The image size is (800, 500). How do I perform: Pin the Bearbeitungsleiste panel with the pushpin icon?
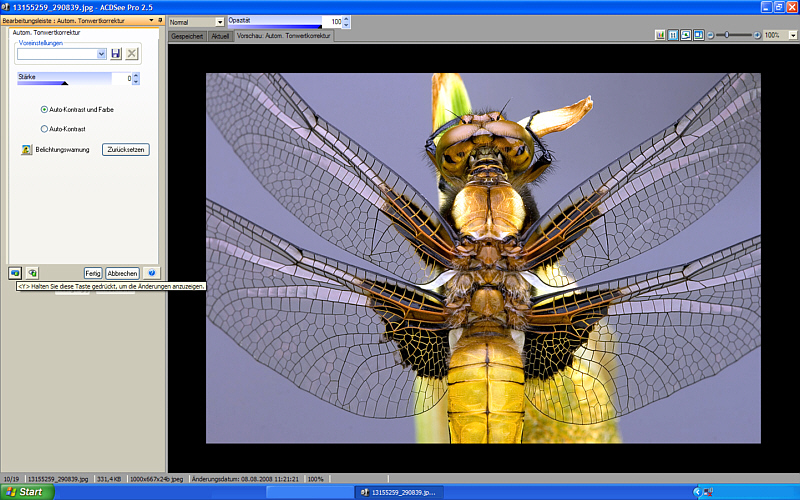point(160,20)
